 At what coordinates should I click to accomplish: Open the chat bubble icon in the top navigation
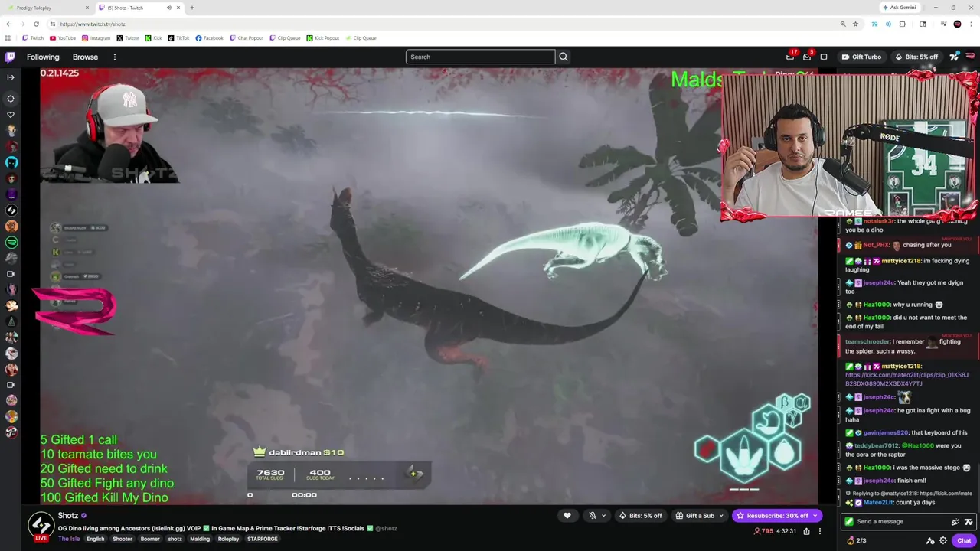824,57
